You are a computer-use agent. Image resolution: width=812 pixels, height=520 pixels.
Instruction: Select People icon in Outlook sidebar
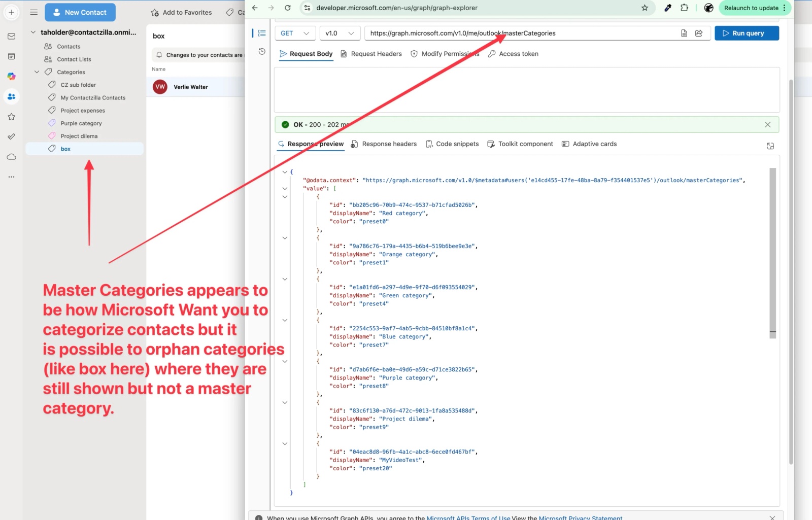pyautogui.click(x=11, y=96)
